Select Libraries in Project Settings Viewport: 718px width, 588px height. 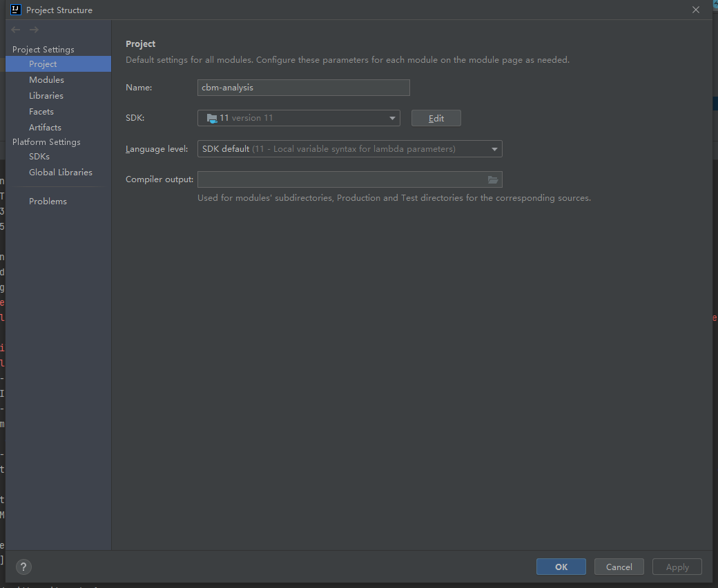[x=48, y=95]
